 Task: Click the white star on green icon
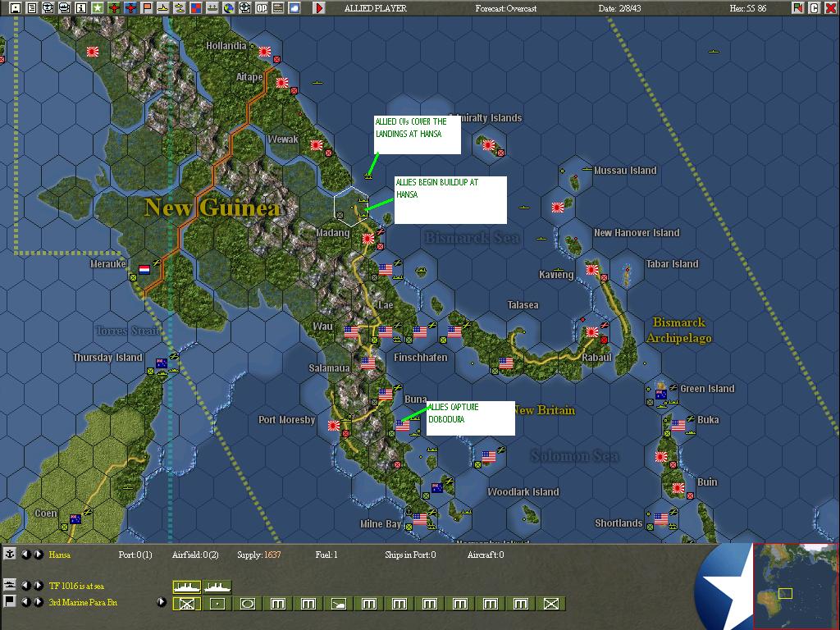coord(97,8)
